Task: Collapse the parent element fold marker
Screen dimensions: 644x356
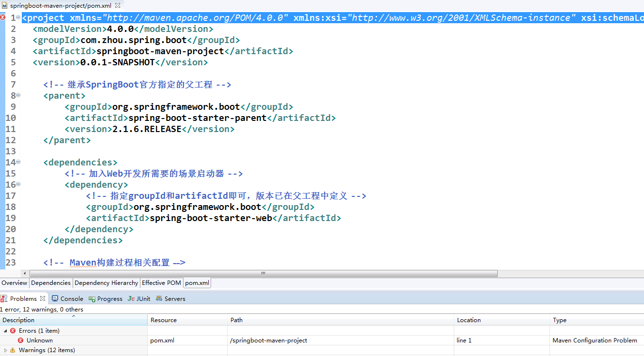Action: coord(18,95)
